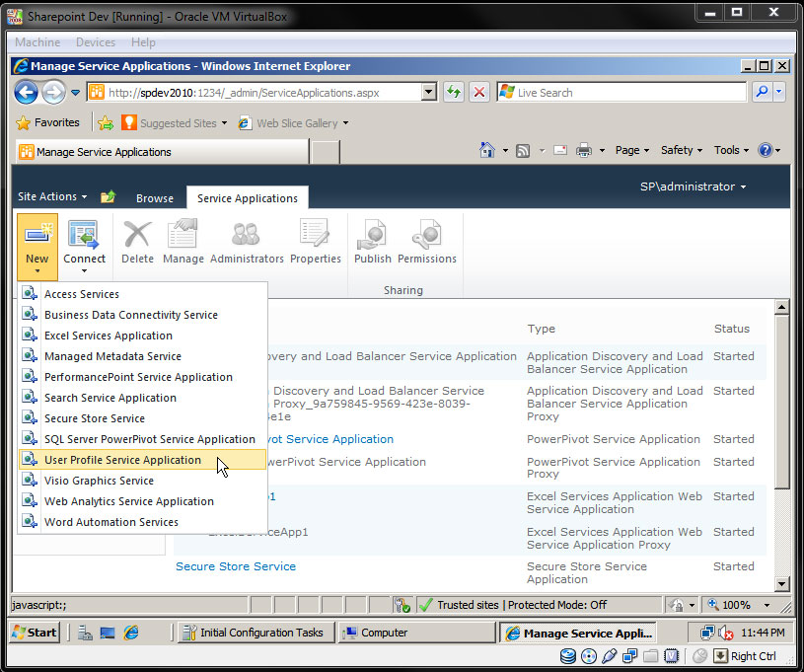
Task: Select Search Service Application menu item
Action: (x=142, y=398)
